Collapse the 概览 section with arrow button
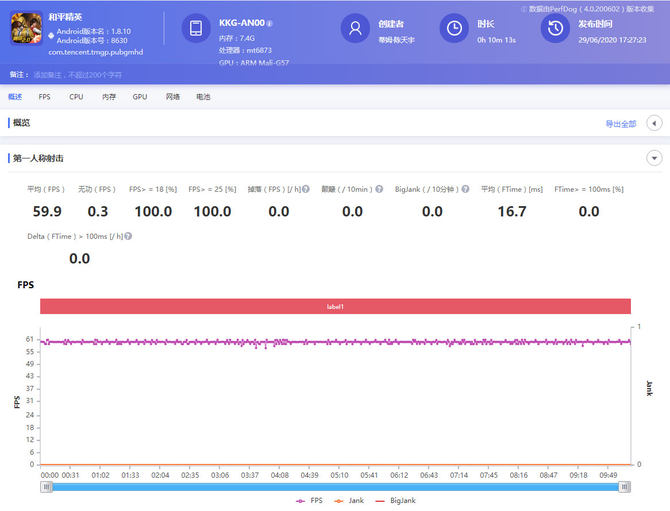 point(655,123)
